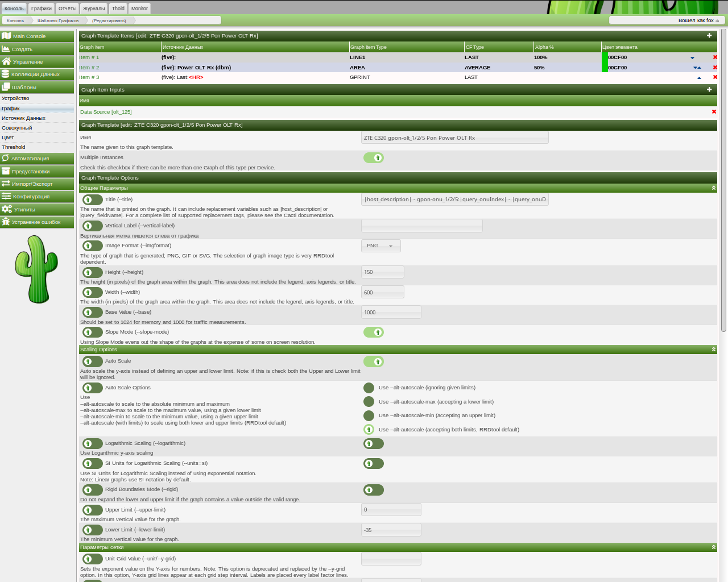Open Источник Данных in sidebar templates

tap(23, 118)
